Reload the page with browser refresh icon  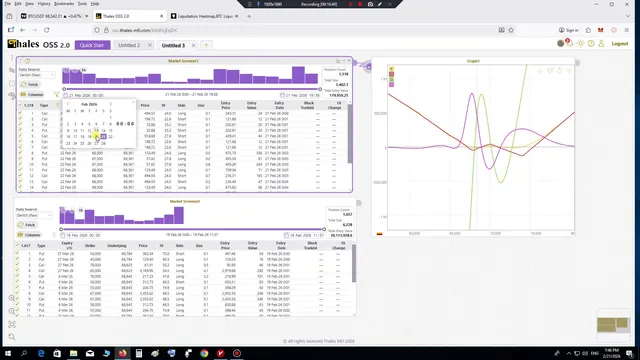click(47, 30)
